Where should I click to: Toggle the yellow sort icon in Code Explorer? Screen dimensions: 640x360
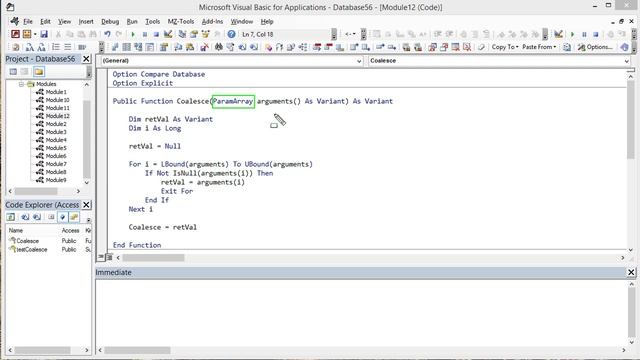(x=74, y=217)
